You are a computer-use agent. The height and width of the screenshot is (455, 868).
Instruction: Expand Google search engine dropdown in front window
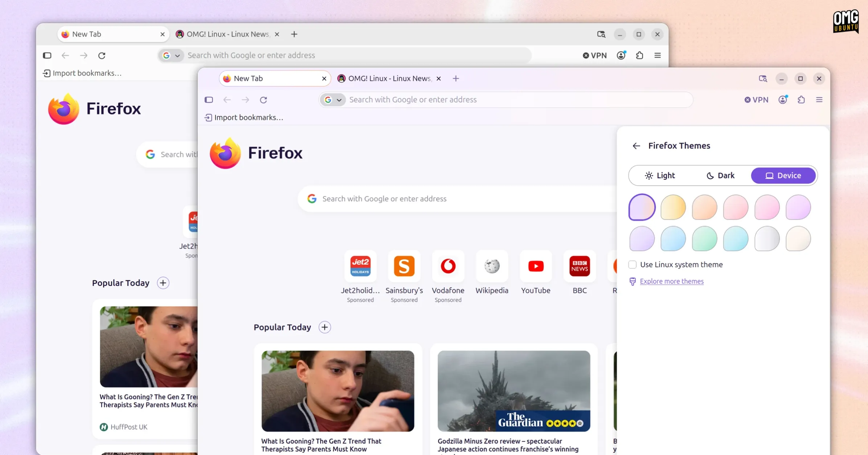coord(333,100)
